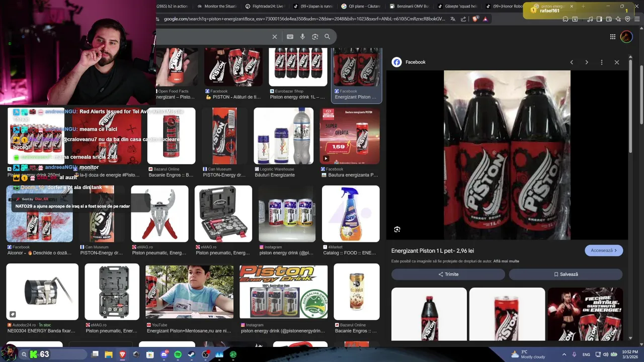Open the Super Oferta 1,59 Facebook result
This screenshot has width=644, height=362.
[x=350, y=142]
